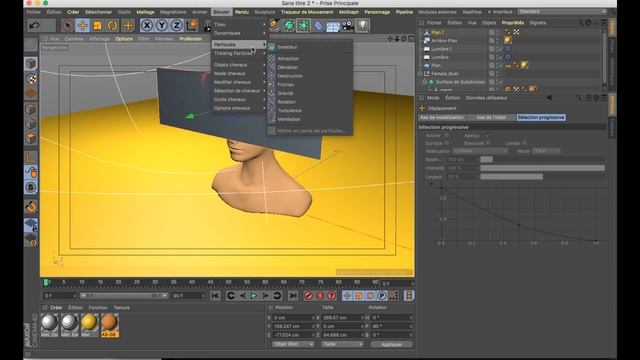The width and height of the screenshot is (640, 360).
Task: Switch to Axe de l'objet tab
Action: coord(491,118)
